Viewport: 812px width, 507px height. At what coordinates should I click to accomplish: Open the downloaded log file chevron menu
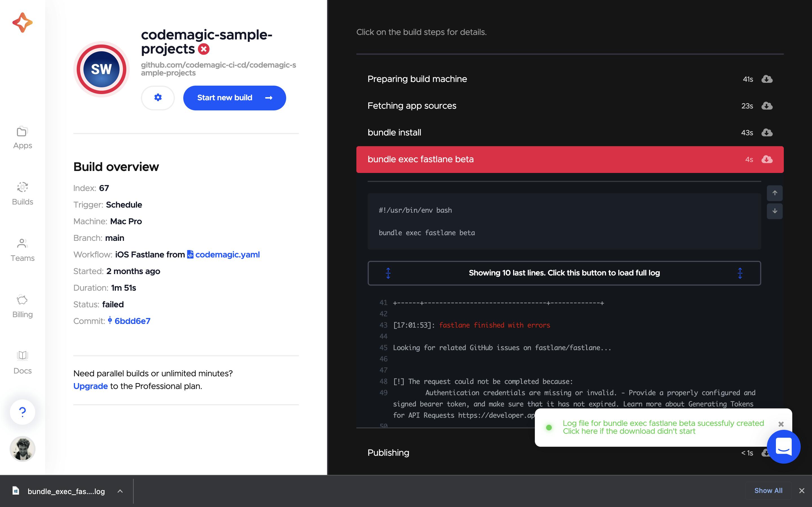click(x=120, y=491)
